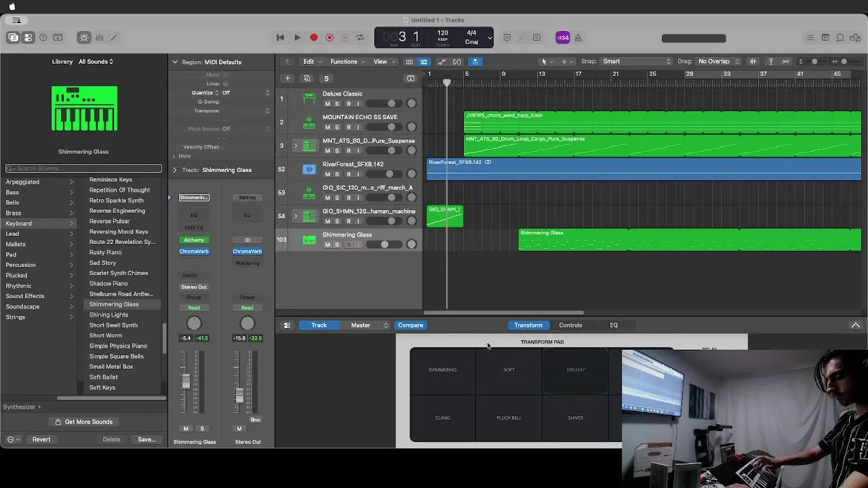Click the Revert button in Library
Viewport: 868px width, 488px height.
click(x=41, y=440)
